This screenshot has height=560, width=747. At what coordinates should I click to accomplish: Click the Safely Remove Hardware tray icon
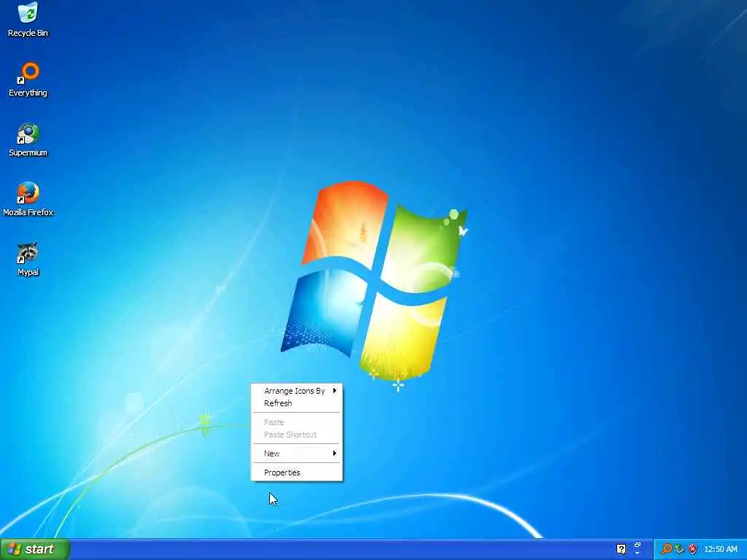(x=679, y=550)
